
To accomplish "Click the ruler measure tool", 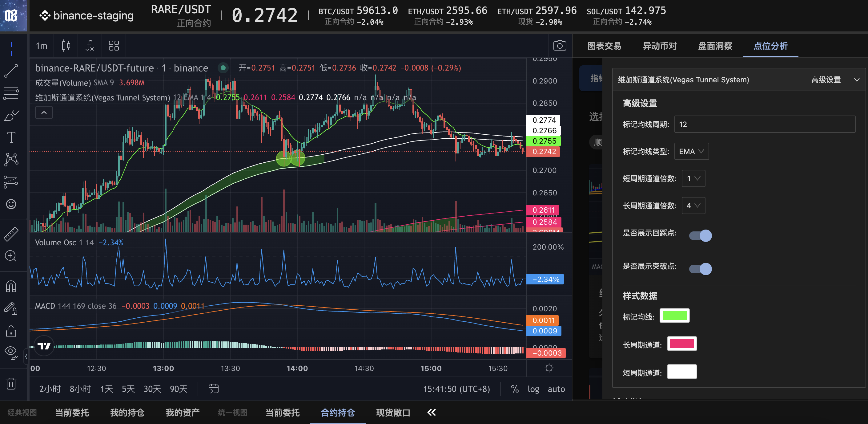I will (x=11, y=234).
